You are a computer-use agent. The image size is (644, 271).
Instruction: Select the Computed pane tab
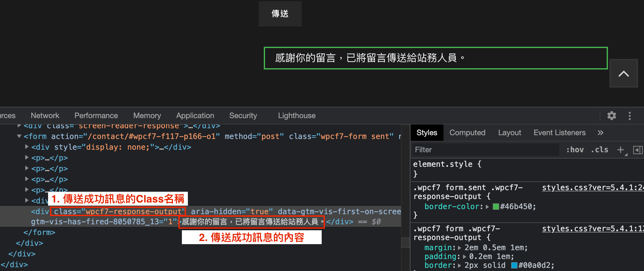tap(467, 133)
